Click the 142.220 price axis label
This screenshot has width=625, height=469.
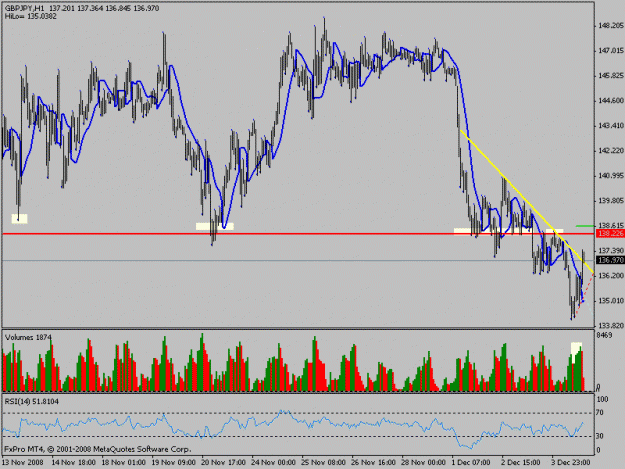click(x=610, y=151)
